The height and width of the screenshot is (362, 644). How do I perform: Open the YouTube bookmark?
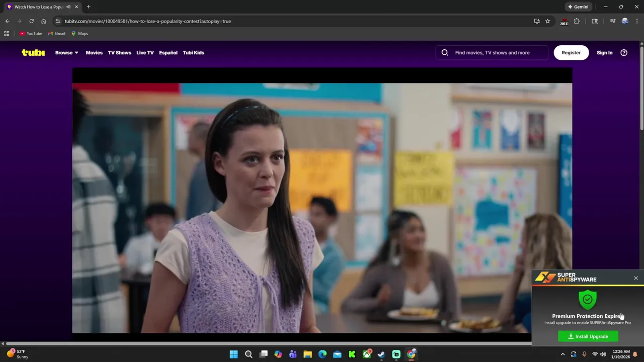coord(31,34)
